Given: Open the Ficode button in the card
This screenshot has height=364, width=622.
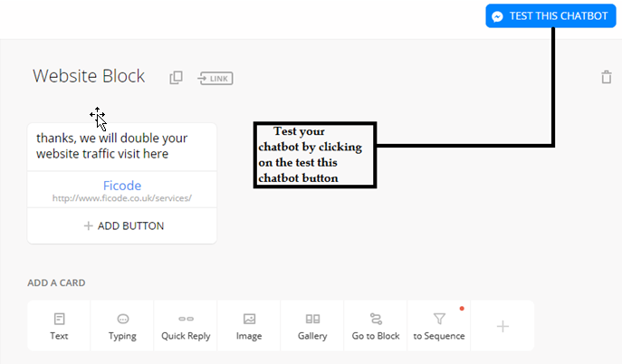Looking at the screenshot, I should coord(121,186).
